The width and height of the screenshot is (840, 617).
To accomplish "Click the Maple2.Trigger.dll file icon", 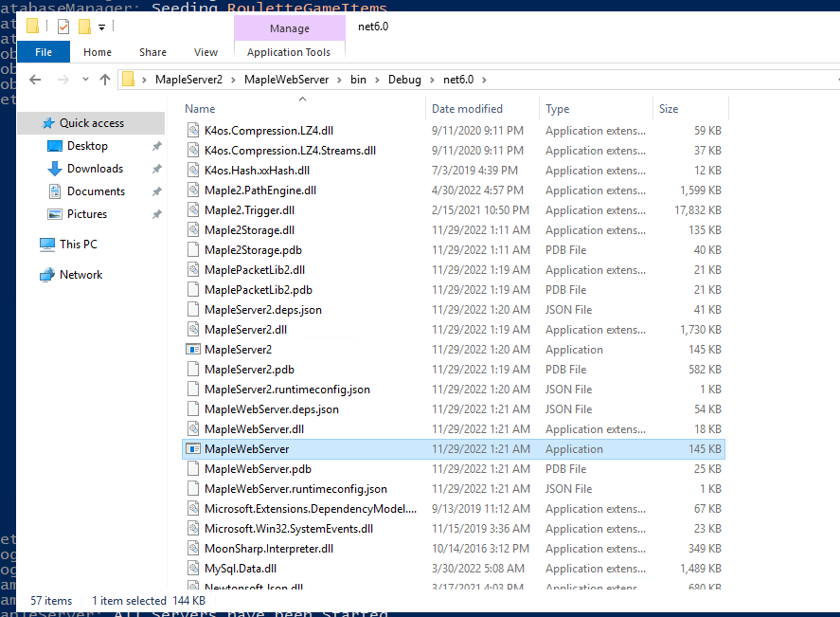I will click(x=193, y=210).
